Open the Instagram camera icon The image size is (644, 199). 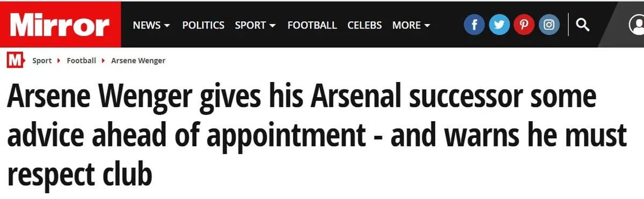click(x=549, y=25)
